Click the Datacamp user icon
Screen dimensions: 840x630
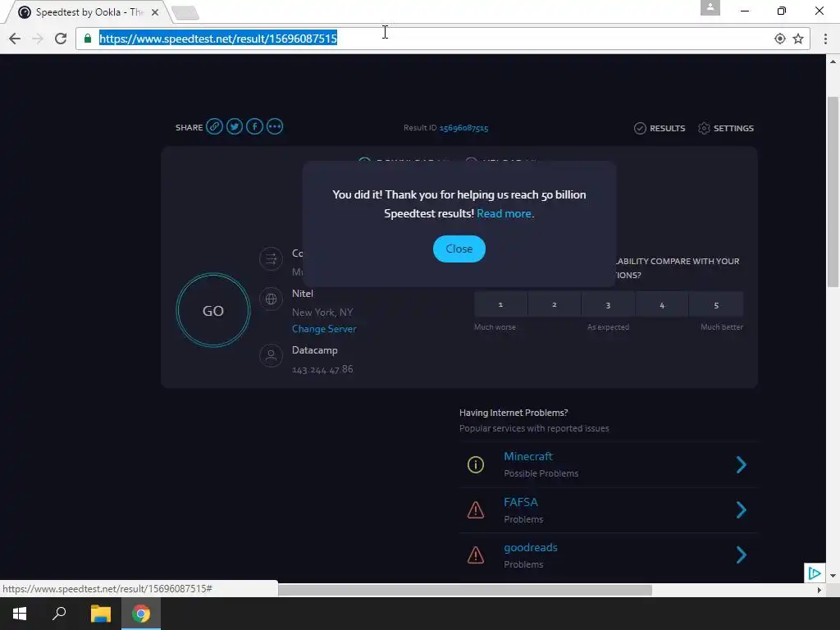[271, 356]
